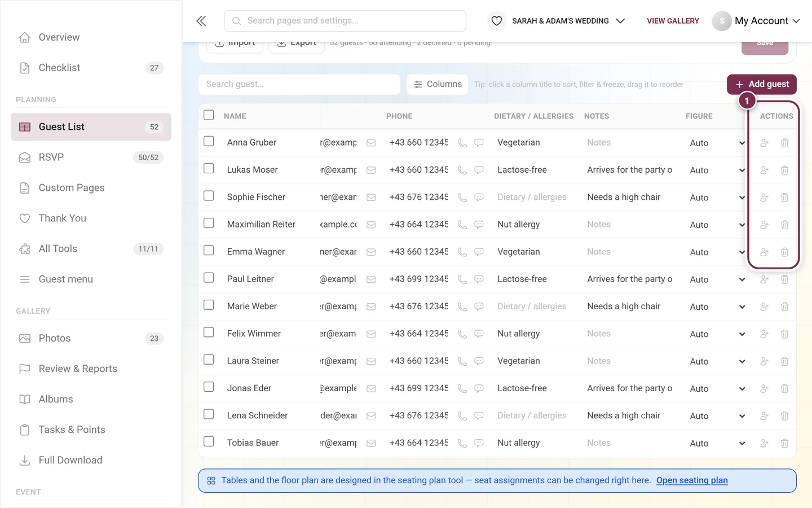This screenshot has width=812, height=508.
Task: Click the add companion icon for Emma Wagner
Action: coord(764,252)
